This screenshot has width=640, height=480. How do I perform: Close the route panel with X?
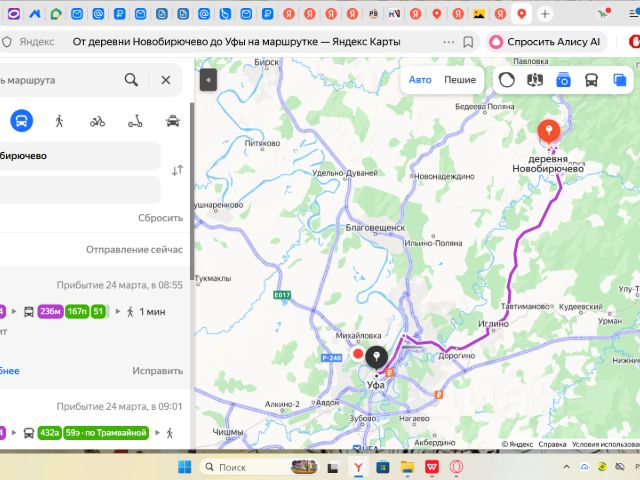tap(166, 80)
